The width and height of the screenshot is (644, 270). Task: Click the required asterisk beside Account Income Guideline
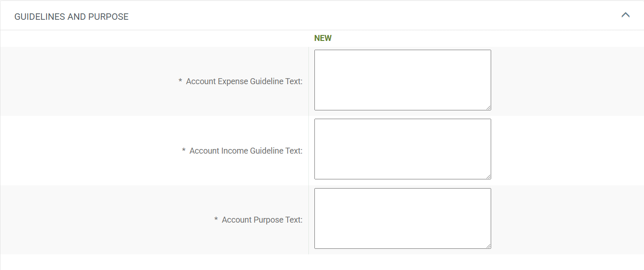point(184,150)
